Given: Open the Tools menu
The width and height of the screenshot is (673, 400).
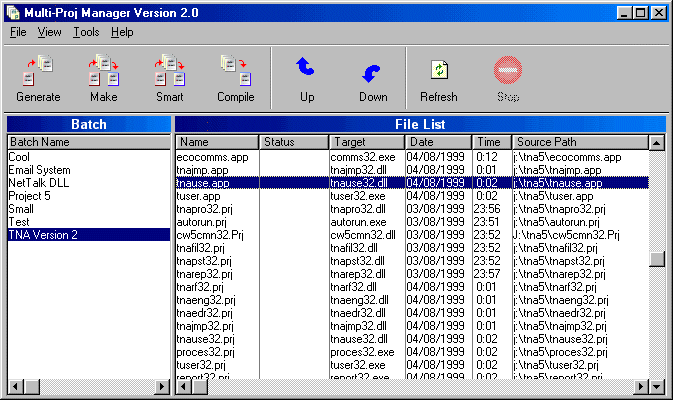Looking at the screenshot, I should tap(86, 32).
